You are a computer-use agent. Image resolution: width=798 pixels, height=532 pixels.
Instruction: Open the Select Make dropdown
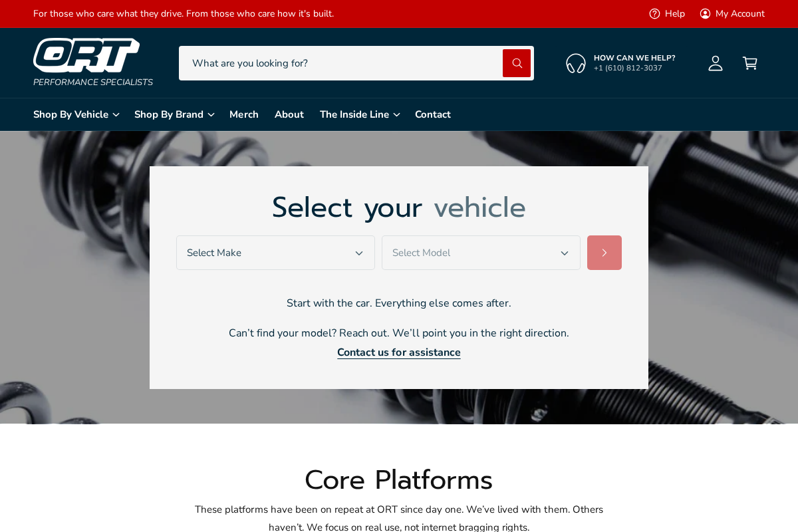(275, 253)
